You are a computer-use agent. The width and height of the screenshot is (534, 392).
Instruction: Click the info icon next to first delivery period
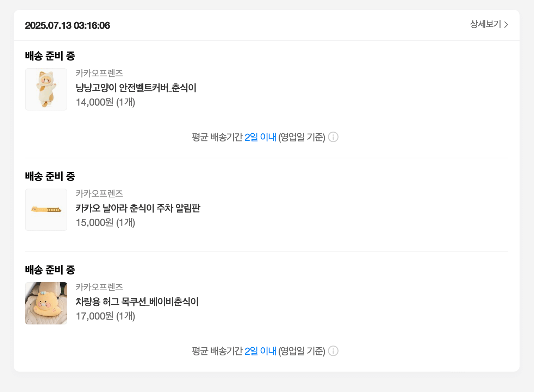333,137
